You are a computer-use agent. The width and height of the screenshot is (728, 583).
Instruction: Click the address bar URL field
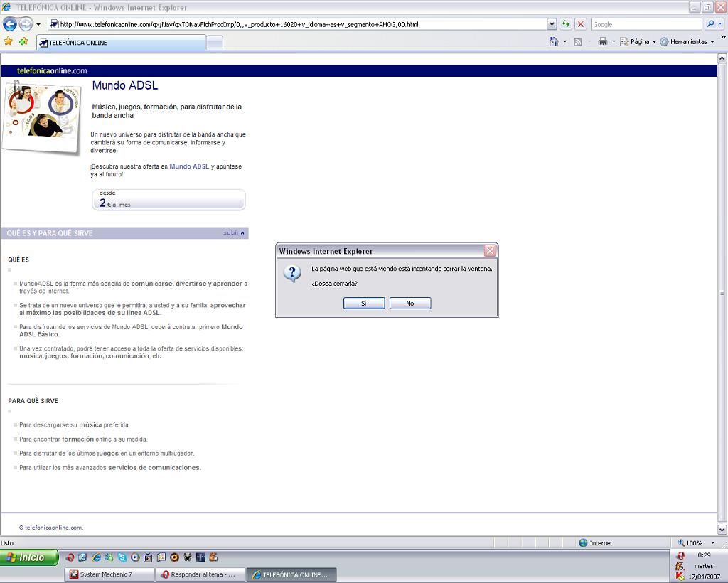297,24
